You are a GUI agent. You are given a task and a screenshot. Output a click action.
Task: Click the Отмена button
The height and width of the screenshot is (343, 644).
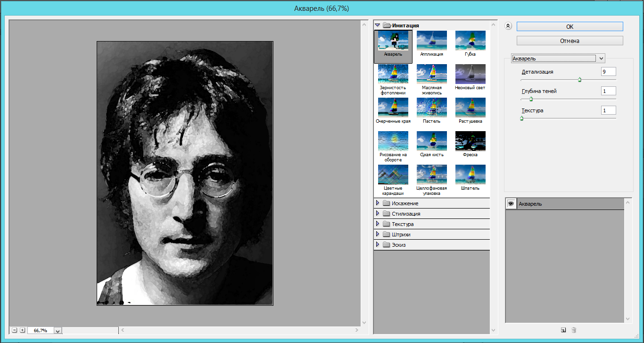coord(570,41)
